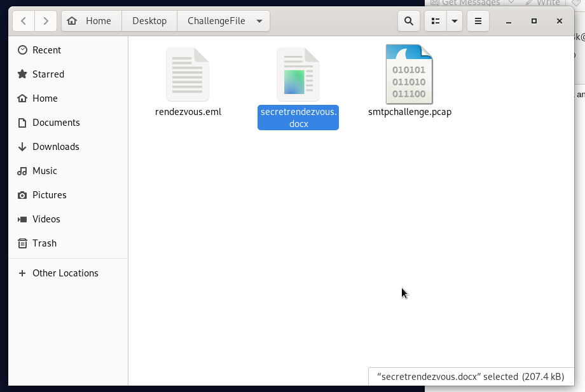Screen dimensions: 585x392
Task: Select Downloads in sidebar
Action: (x=56, y=147)
